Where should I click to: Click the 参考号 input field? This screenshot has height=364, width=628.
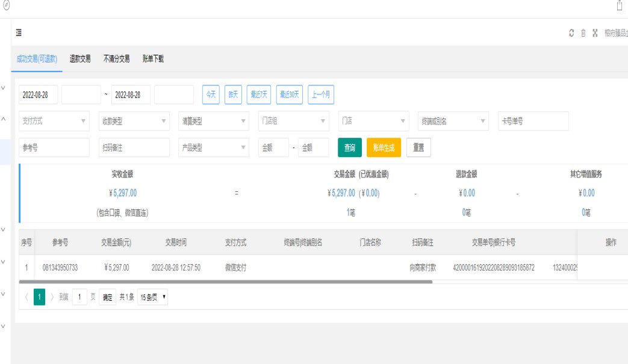(54, 147)
